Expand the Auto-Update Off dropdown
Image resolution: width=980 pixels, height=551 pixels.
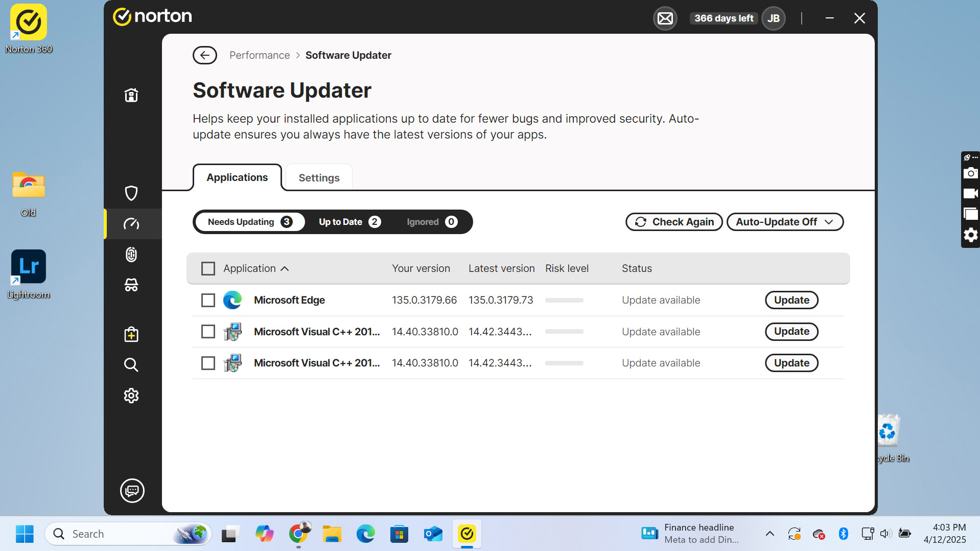tap(784, 222)
